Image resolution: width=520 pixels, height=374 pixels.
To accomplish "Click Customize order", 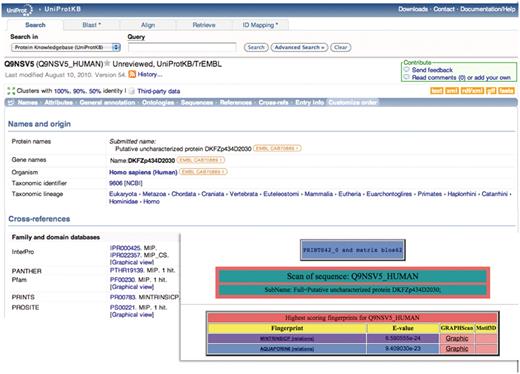I will pyautogui.click(x=353, y=102).
